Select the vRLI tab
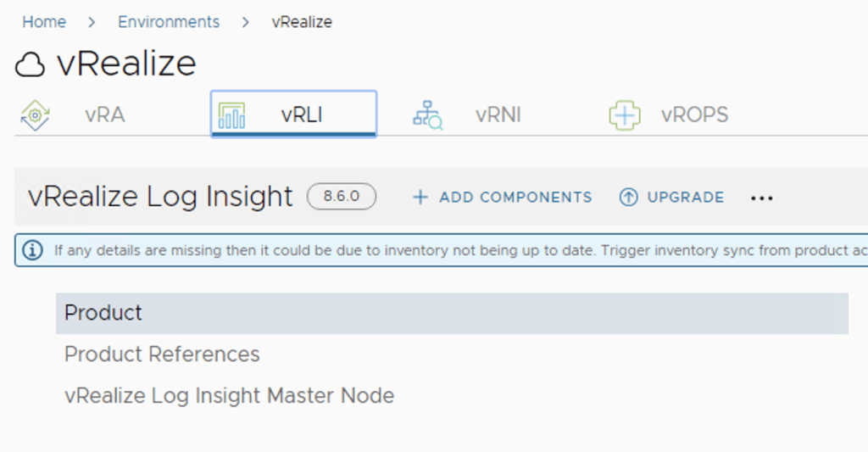 (302, 115)
